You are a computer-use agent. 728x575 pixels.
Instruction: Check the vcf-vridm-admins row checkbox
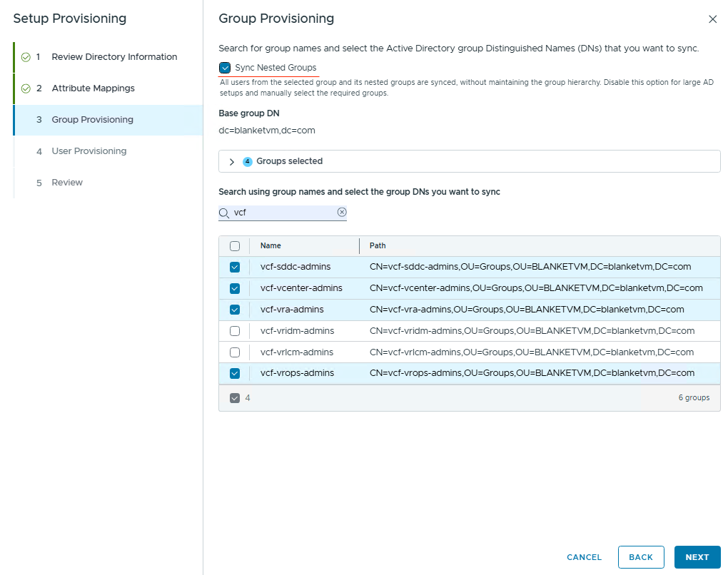click(x=235, y=331)
